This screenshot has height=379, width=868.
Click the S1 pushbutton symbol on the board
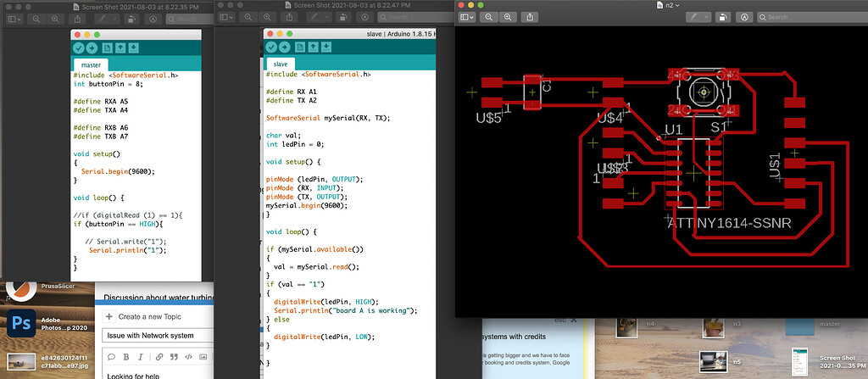point(704,92)
